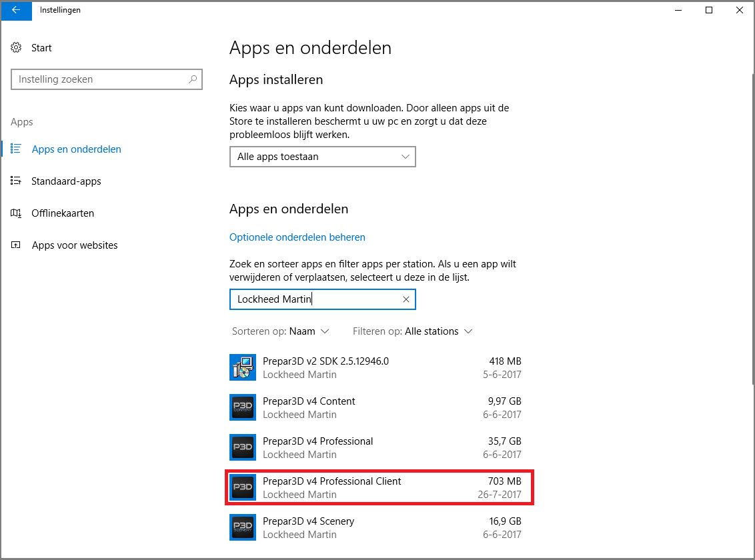Viewport: 755px width, 560px height.
Task: Click the search magnifier icon
Action: click(193, 79)
